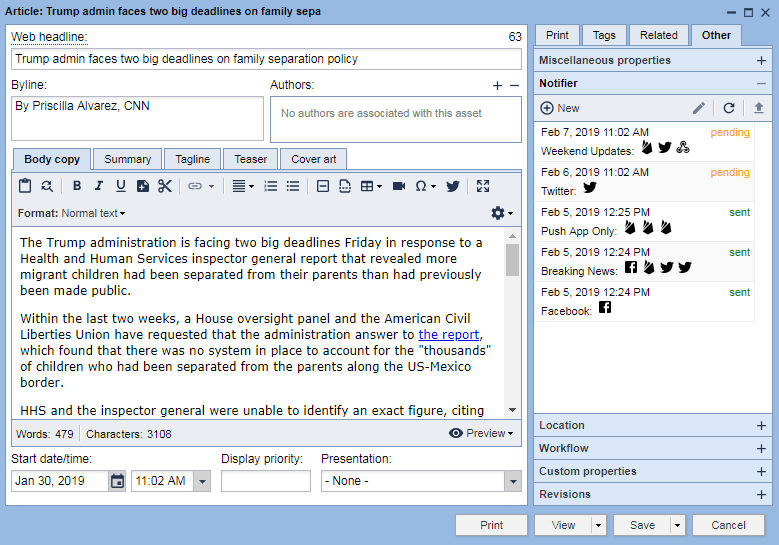Click the body text scrollbar thumb
The height and width of the screenshot is (545, 779).
point(512,260)
